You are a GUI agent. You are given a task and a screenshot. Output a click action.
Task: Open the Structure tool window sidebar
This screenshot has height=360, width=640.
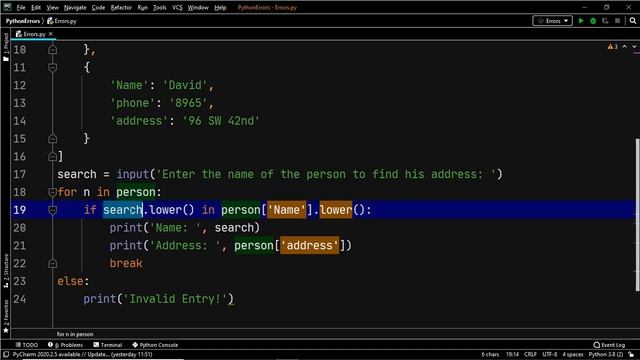(6, 270)
